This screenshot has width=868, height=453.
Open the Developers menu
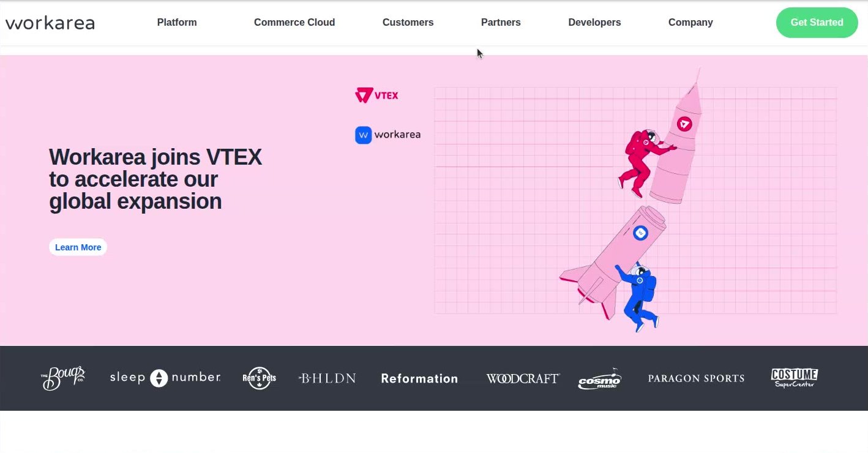coord(594,23)
